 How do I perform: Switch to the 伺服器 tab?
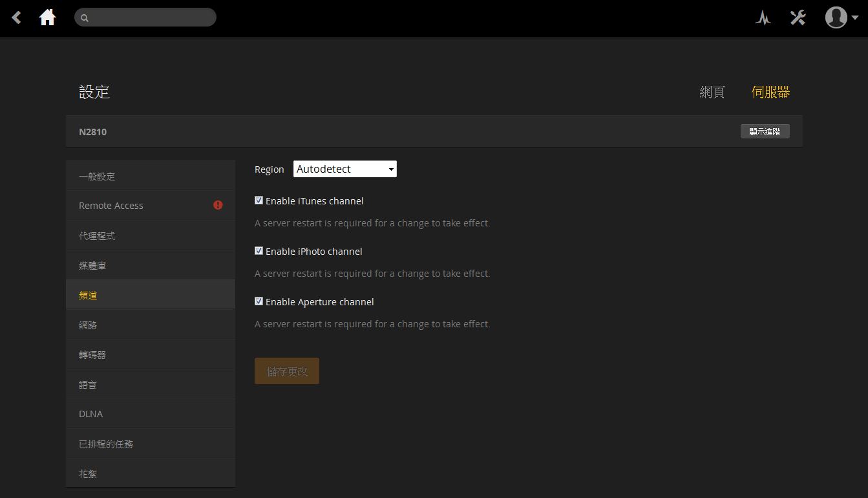click(771, 92)
